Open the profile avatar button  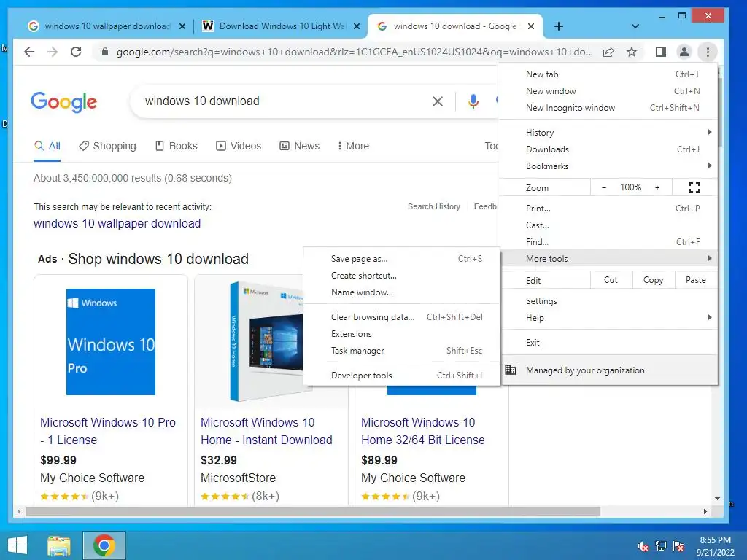684,52
